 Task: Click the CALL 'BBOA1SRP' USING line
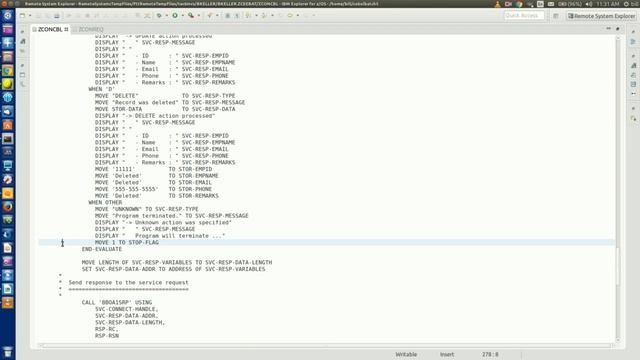pyautogui.click(x=117, y=302)
